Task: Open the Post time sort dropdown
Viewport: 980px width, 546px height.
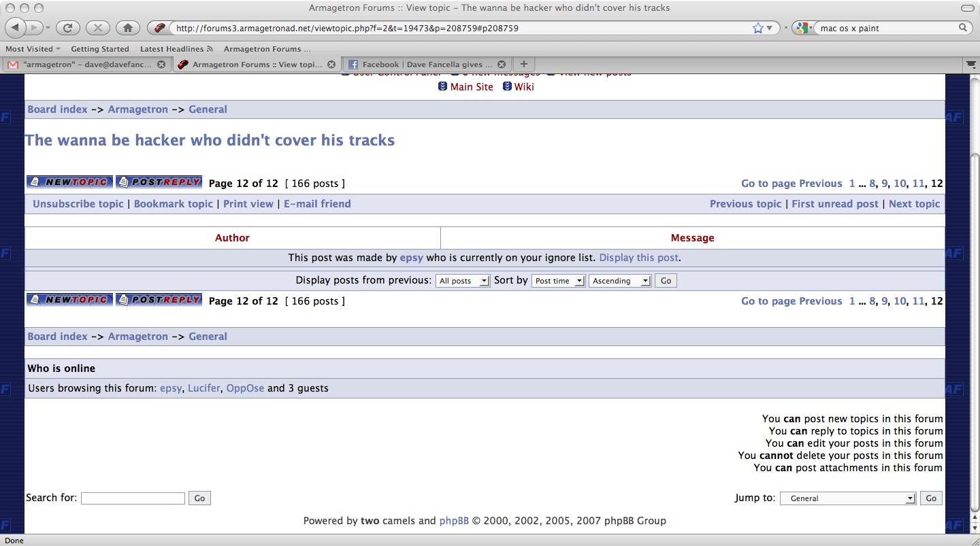Action: tap(559, 281)
